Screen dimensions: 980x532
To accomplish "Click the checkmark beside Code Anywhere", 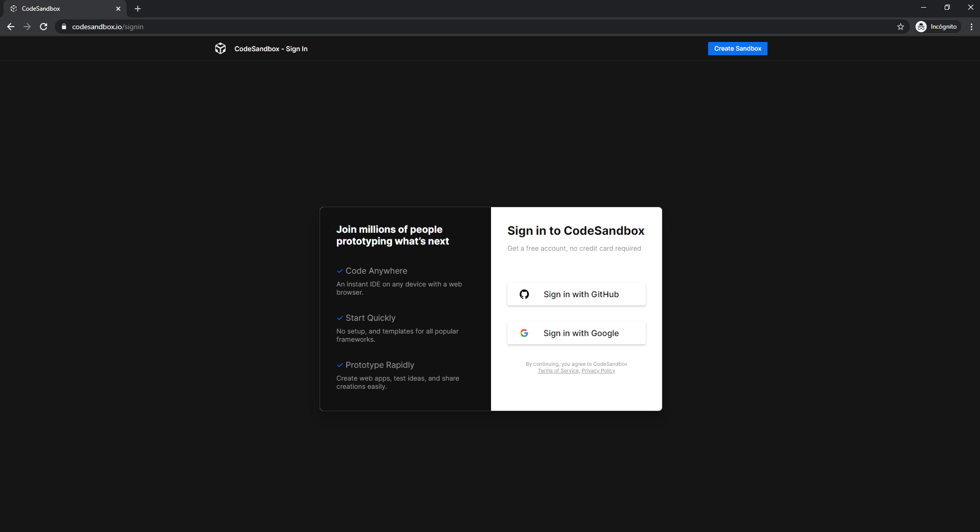I will point(340,271).
